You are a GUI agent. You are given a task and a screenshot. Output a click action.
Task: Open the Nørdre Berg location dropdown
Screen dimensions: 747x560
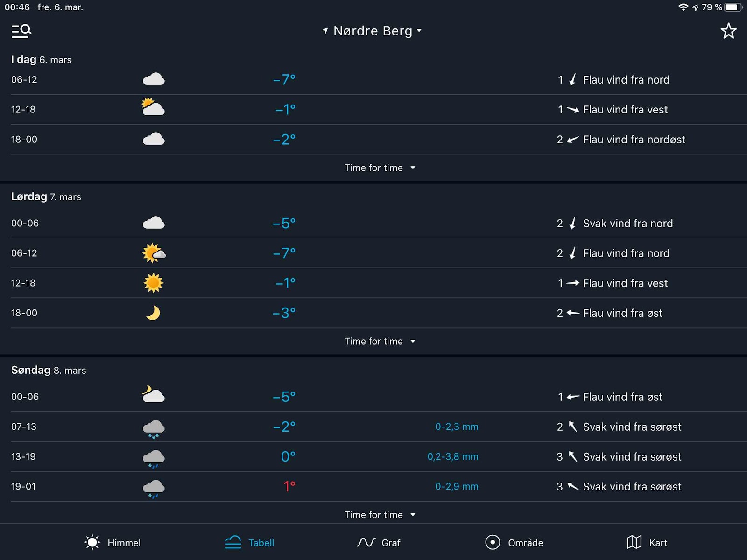click(372, 31)
